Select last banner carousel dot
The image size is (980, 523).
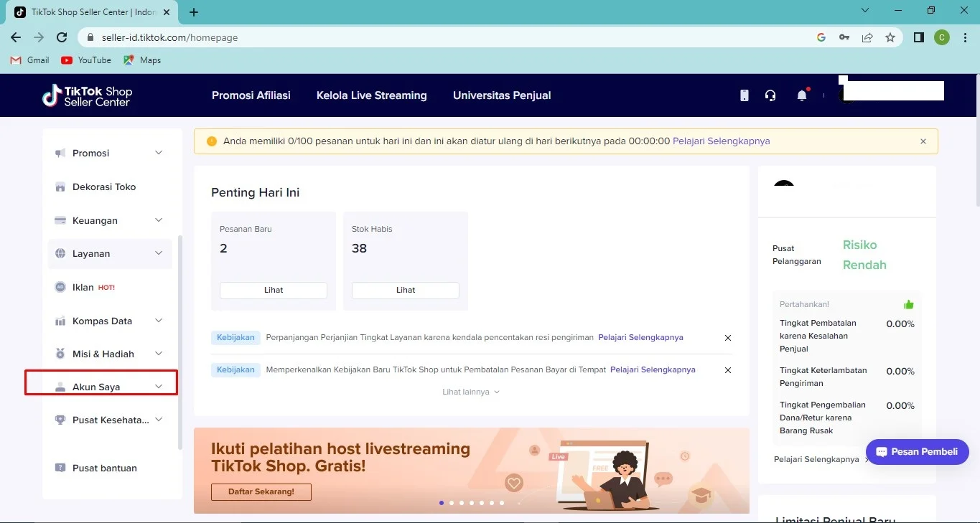click(502, 503)
